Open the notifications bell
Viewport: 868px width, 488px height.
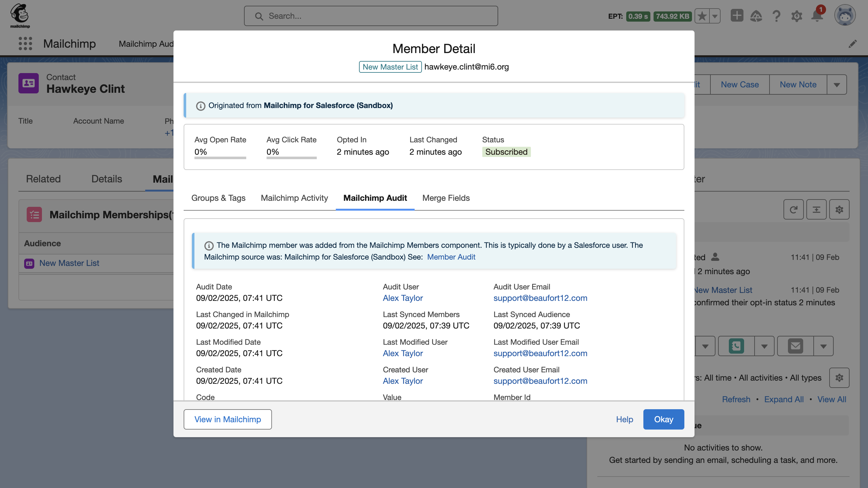pyautogui.click(x=817, y=16)
